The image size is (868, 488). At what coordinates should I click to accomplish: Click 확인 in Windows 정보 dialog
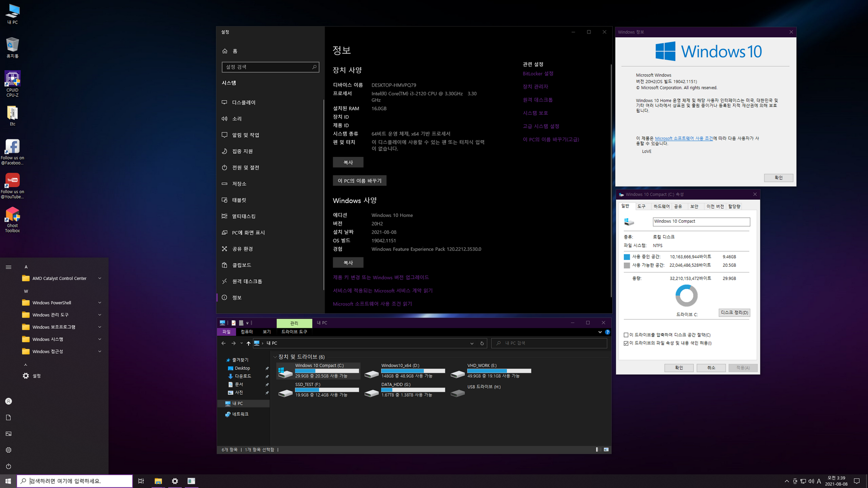click(x=778, y=178)
